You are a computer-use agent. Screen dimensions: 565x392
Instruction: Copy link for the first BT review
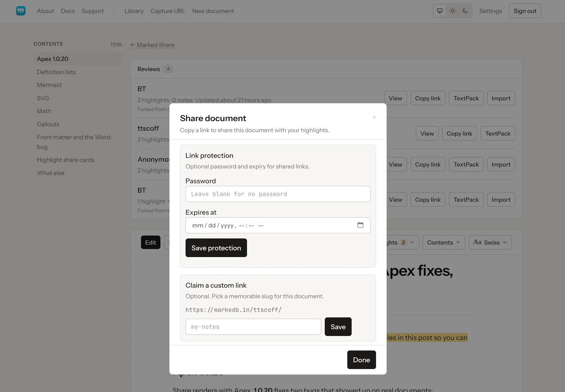[428, 98]
